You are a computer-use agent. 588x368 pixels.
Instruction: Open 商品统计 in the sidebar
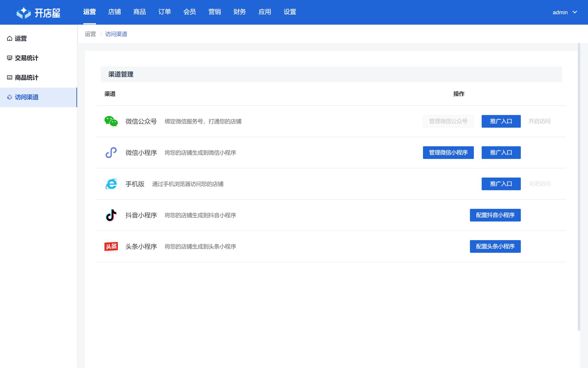(26, 78)
